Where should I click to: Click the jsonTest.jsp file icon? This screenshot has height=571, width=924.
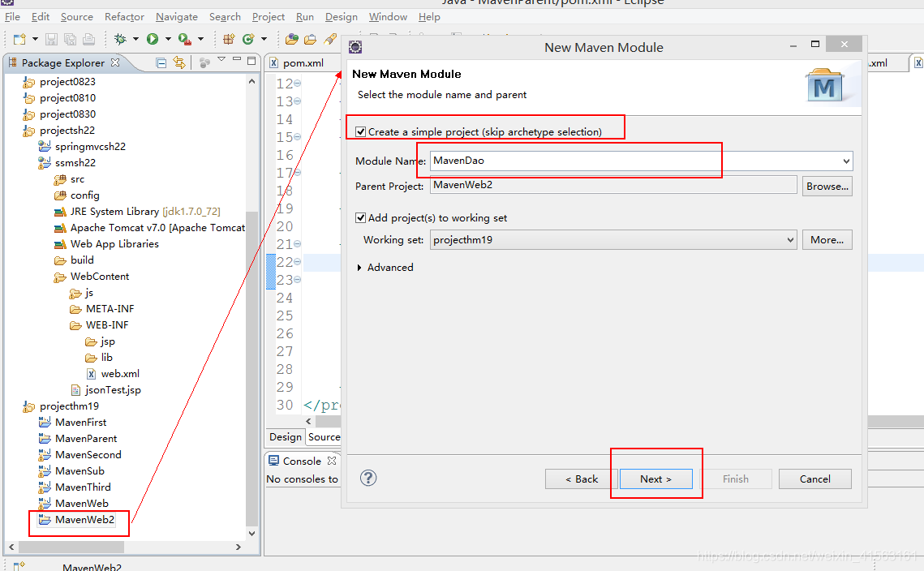click(x=75, y=389)
